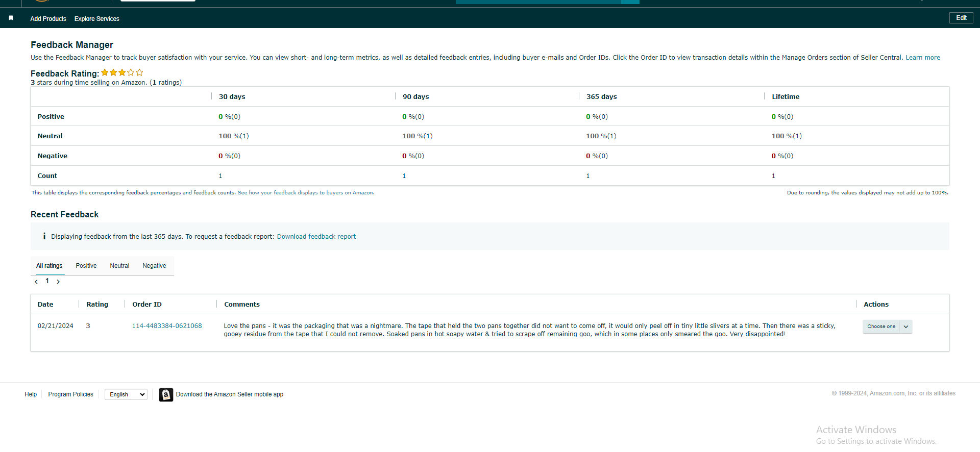Switch to the Positive tab

(x=86, y=266)
